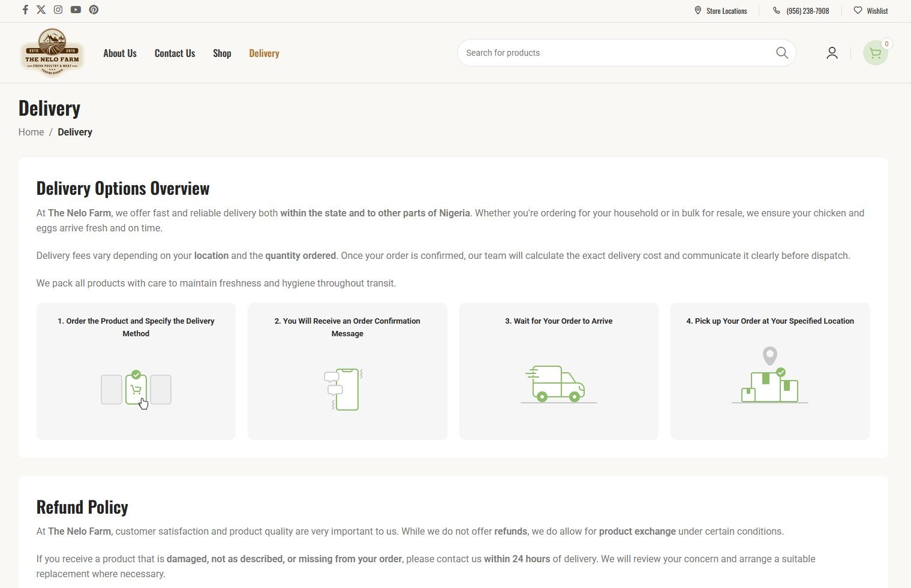Click bold text 'quantity ordered'
911x588 pixels.
coord(300,255)
